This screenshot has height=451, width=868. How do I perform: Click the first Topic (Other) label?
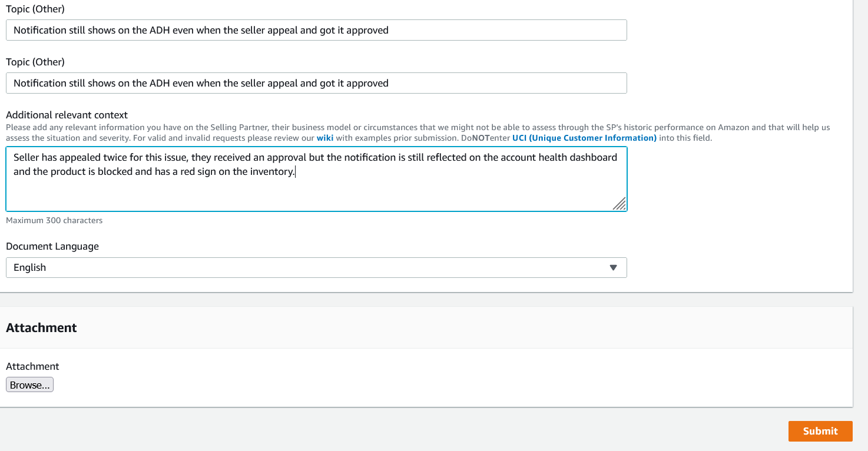click(35, 9)
